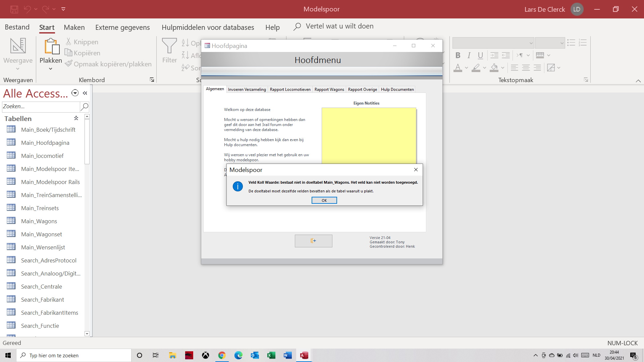Open Hulpmiddelen voor databases tab
The height and width of the screenshot is (362, 644).
(x=208, y=27)
